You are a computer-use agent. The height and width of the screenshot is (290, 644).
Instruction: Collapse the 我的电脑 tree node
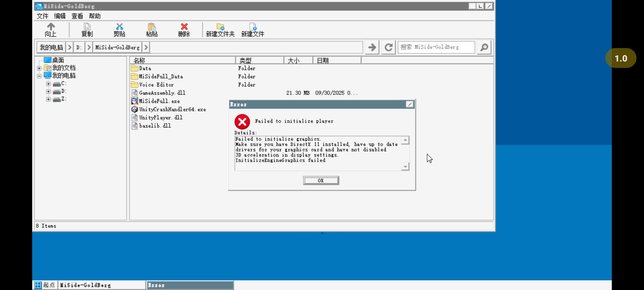pyautogui.click(x=39, y=76)
